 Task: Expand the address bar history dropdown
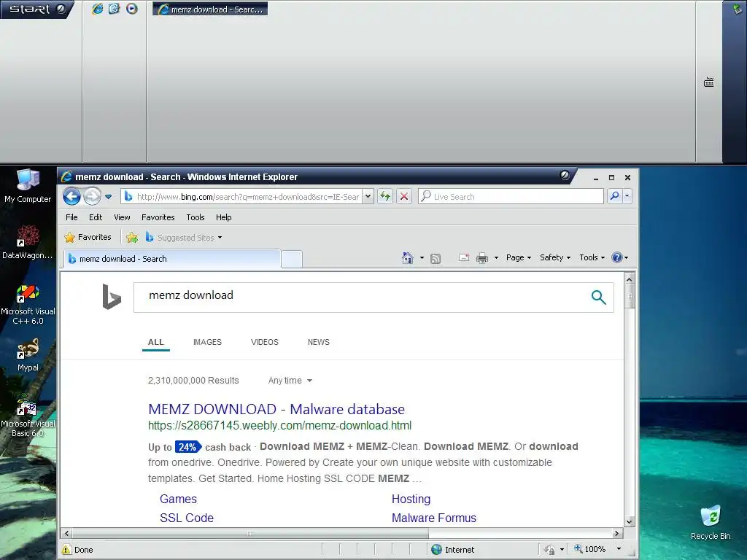pyautogui.click(x=368, y=197)
